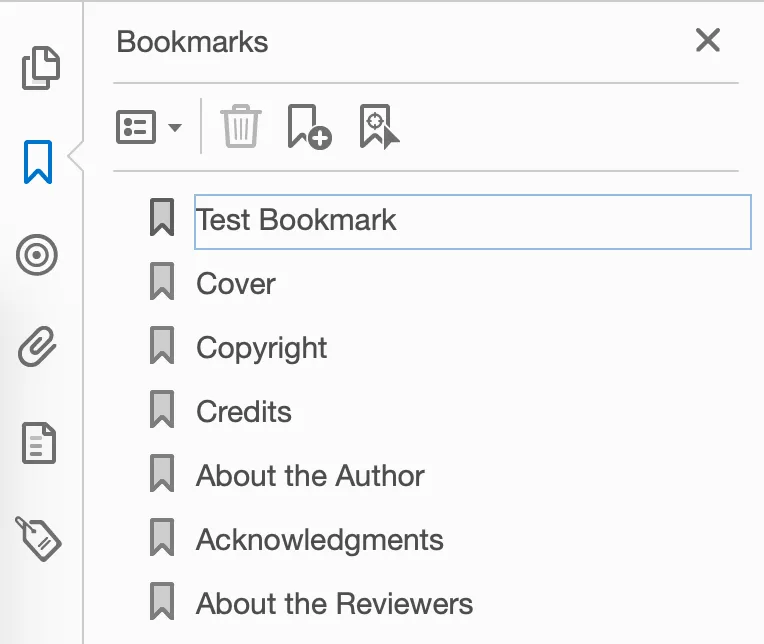Expand options dropdown arrow next to list icon
Image resolution: width=764 pixels, height=644 pixels.
pyautogui.click(x=175, y=128)
